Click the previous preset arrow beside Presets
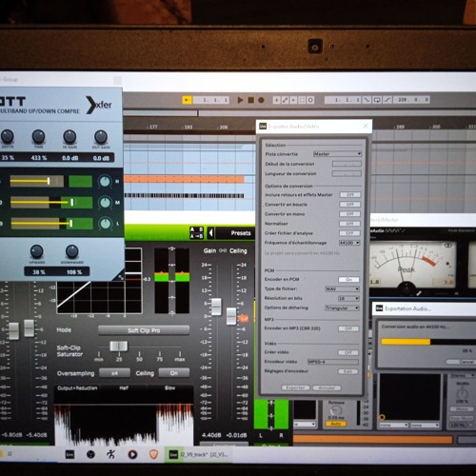This screenshot has height=476, width=476. tap(210, 233)
